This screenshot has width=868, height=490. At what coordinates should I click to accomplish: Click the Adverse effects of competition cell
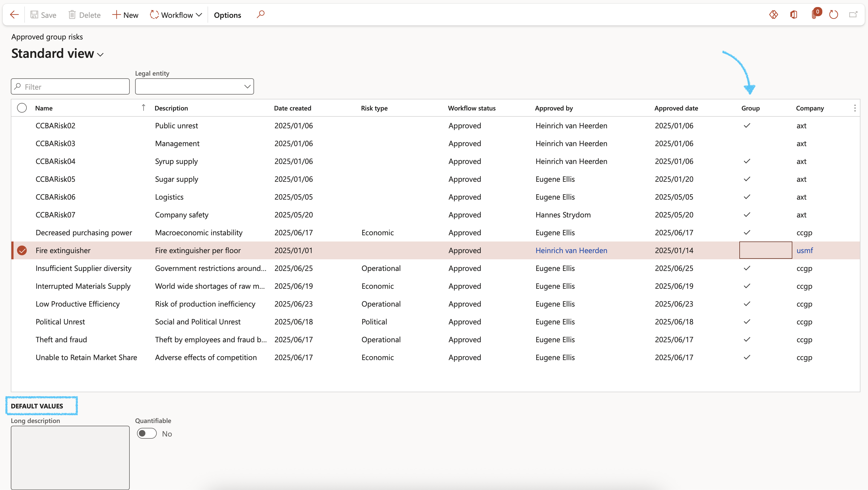(x=206, y=357)
